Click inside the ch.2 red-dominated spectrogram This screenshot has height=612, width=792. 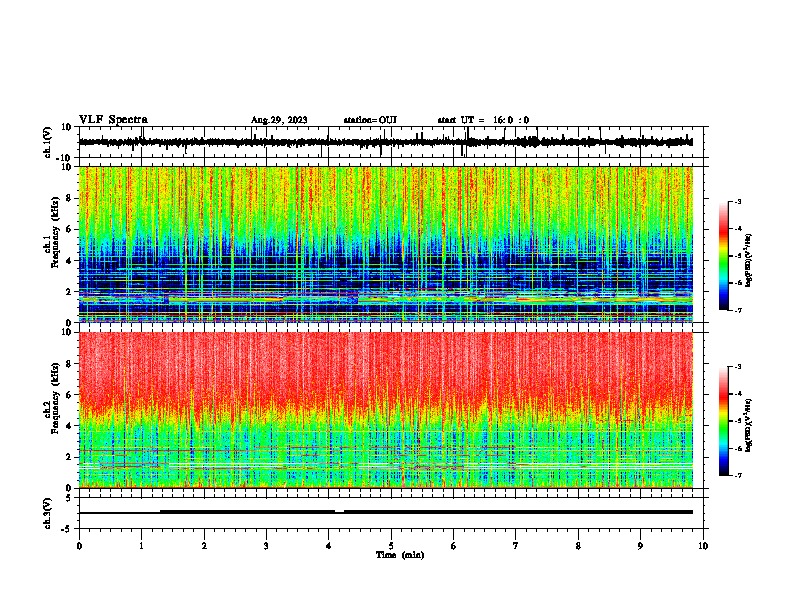point(386,410)
